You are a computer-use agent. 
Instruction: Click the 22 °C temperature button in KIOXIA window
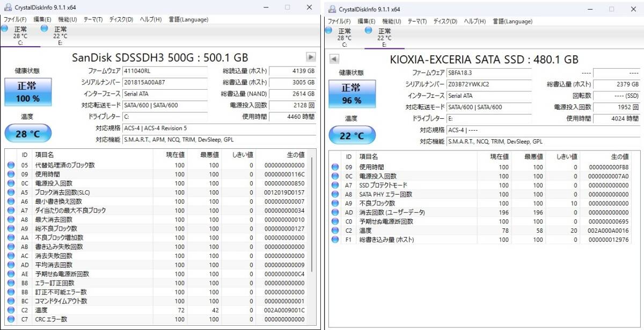pos(352,135)
